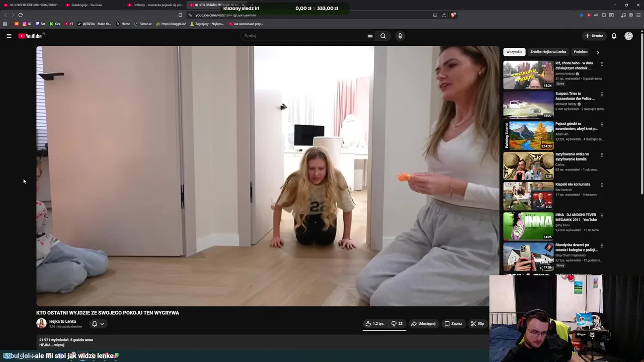Open options menu for 'Pejzaż górski' video
The image size is (644, 362).
(602, 124)
